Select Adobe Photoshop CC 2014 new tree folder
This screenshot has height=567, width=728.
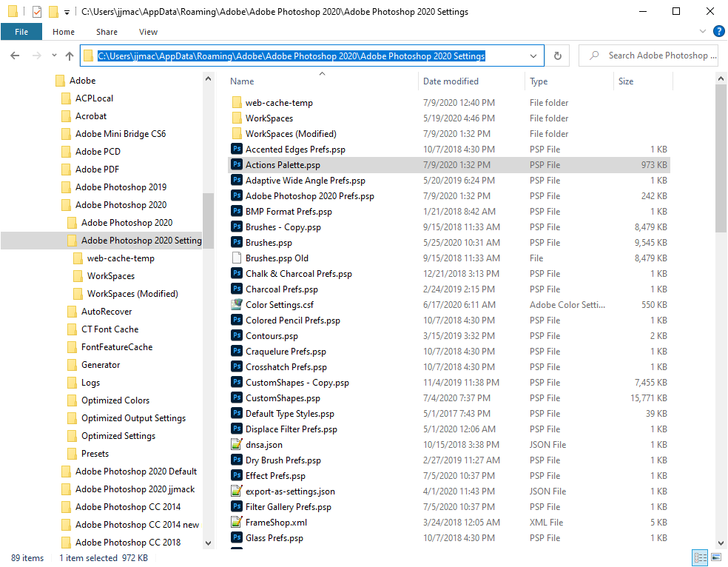(x=138, y=525)
